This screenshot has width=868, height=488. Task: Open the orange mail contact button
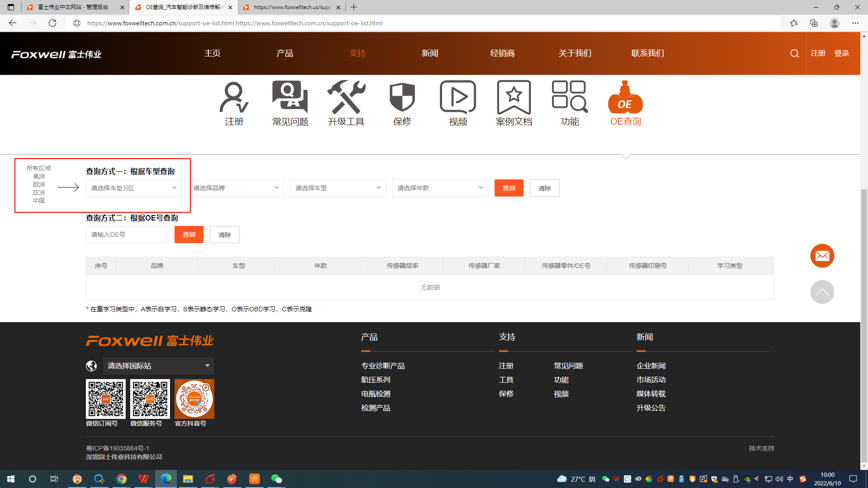[x=822, y=256]
